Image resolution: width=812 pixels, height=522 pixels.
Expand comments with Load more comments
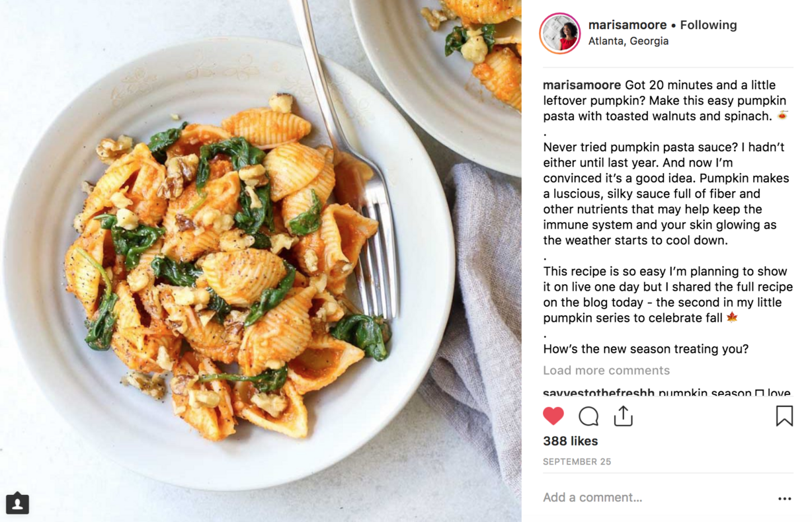pyautogui.click(x=606, y=370)
